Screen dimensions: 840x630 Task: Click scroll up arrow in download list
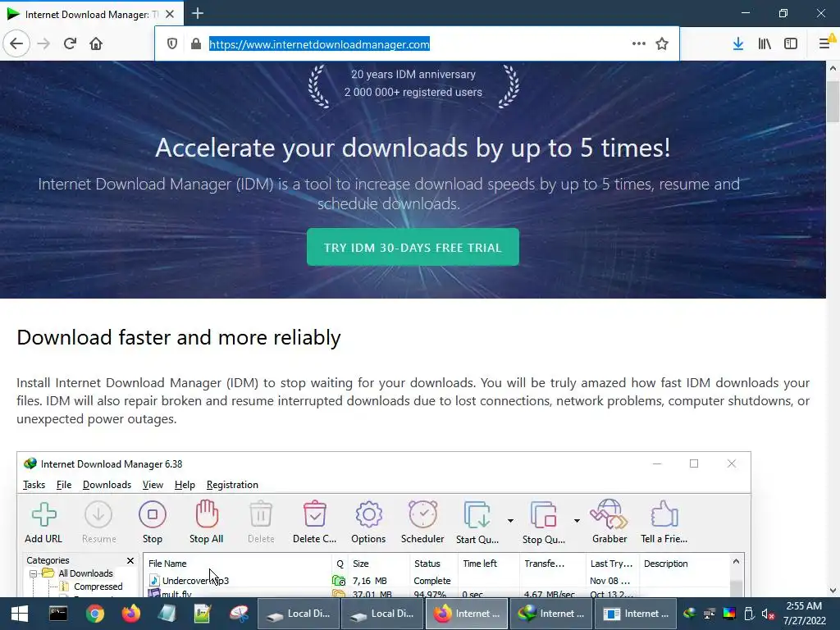(x=736, y=561)
